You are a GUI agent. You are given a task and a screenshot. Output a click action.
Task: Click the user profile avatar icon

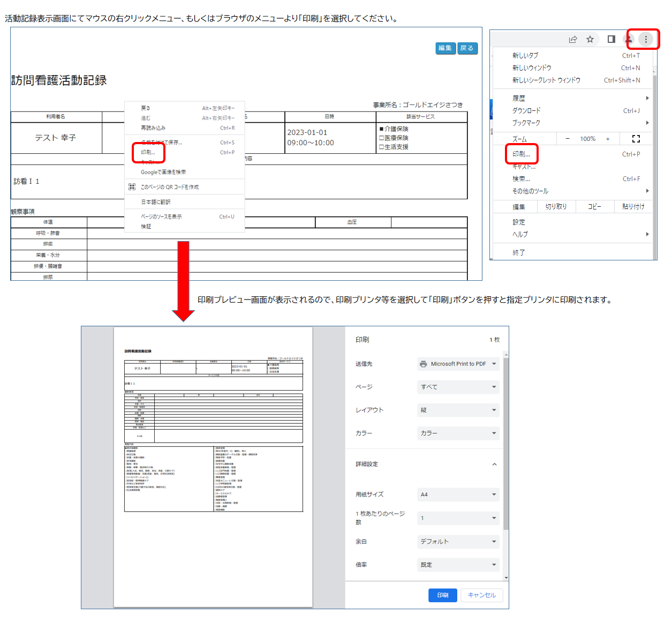tap(629, 39)
